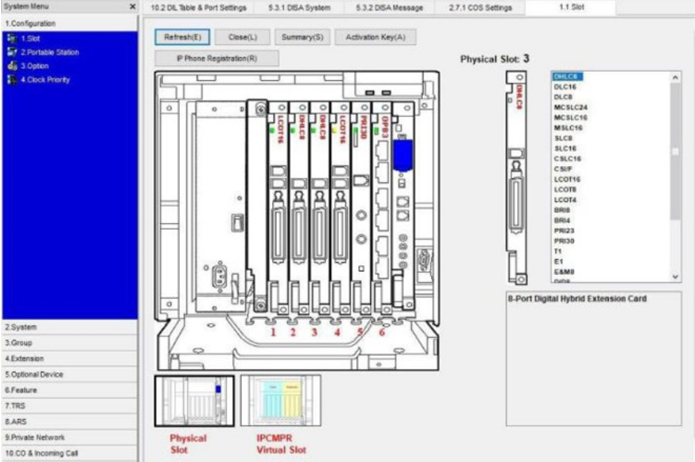This screenshot has width=695, height=462.
Task: Open the Physical Slot thumbnail view
Action: 195,401
